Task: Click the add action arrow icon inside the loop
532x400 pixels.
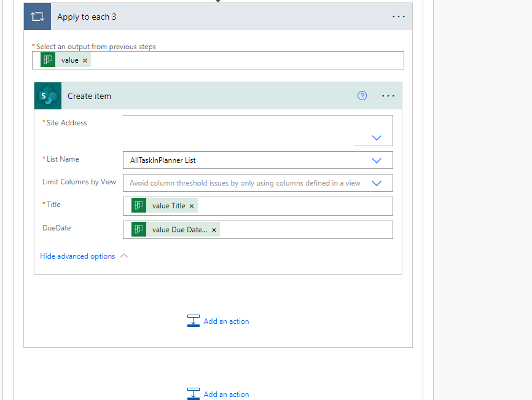Action: coord(193,320)
